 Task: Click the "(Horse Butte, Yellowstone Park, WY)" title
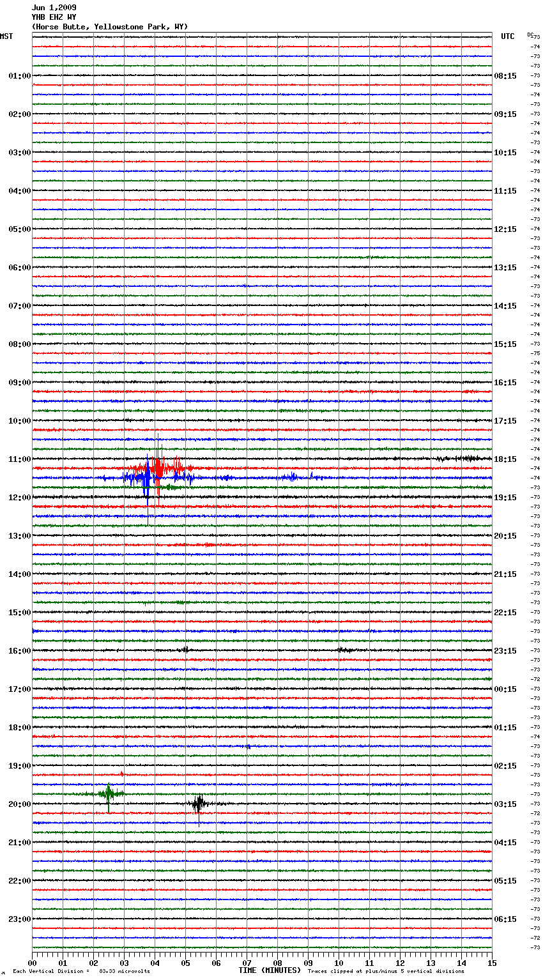pos(110,27)
